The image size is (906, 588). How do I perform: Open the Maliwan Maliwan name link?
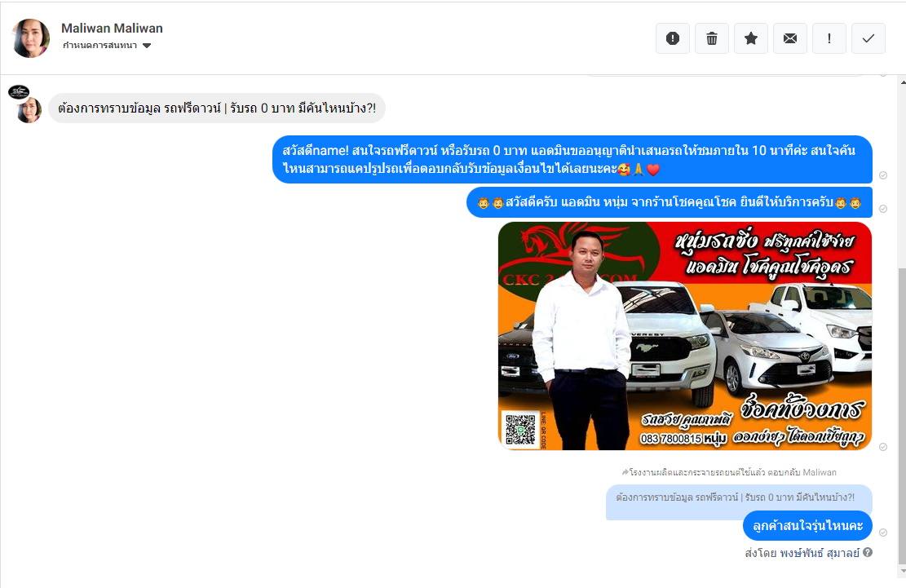112,29
